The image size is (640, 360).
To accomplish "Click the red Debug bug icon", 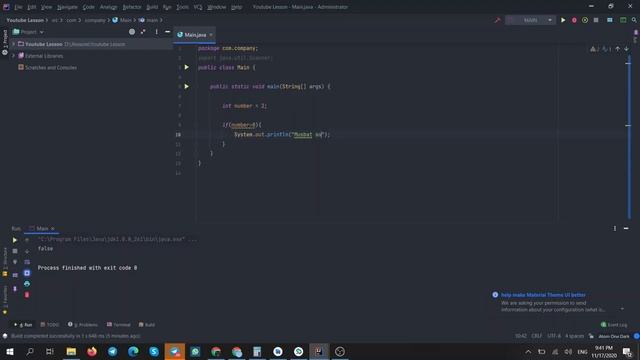I will tap(574, 20).
